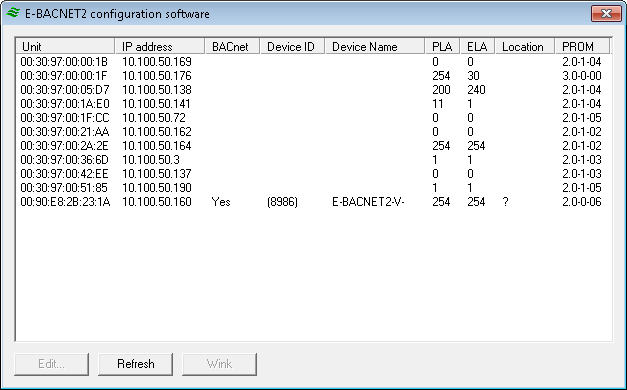Select unit 00:90:E8:2B:23:1A
This screenshot has height=390, width=627.
(65, 202)
